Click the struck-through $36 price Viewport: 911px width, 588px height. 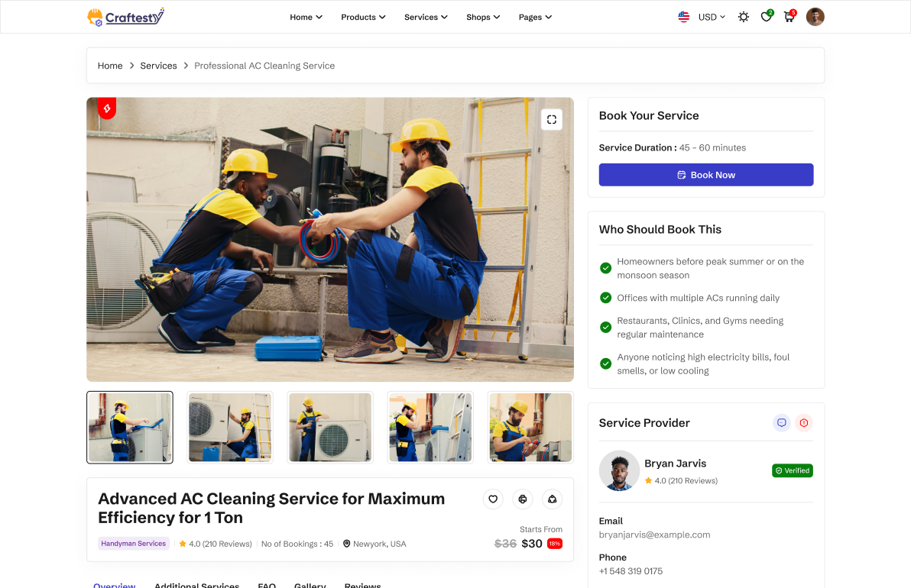[x=505, y=544]
